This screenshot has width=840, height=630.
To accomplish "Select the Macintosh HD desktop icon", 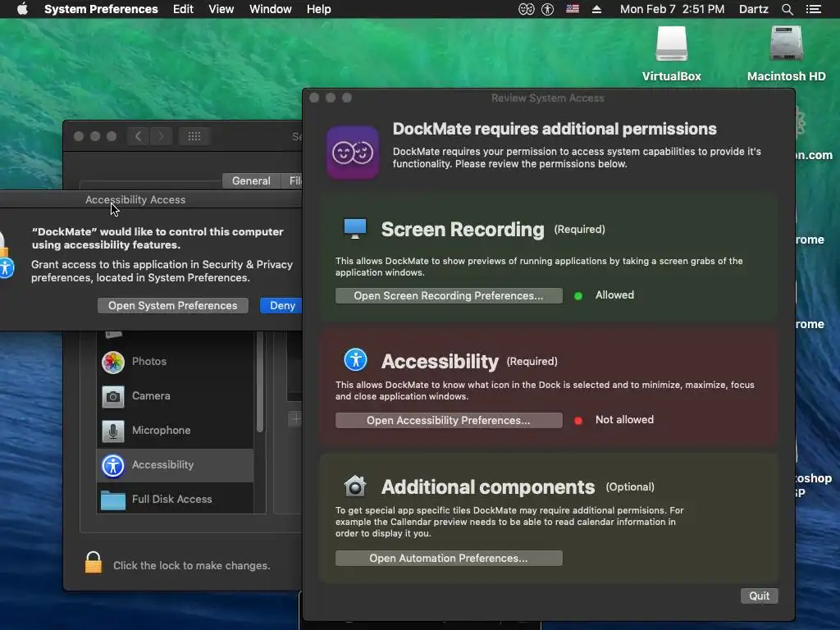I will [786, 44].
